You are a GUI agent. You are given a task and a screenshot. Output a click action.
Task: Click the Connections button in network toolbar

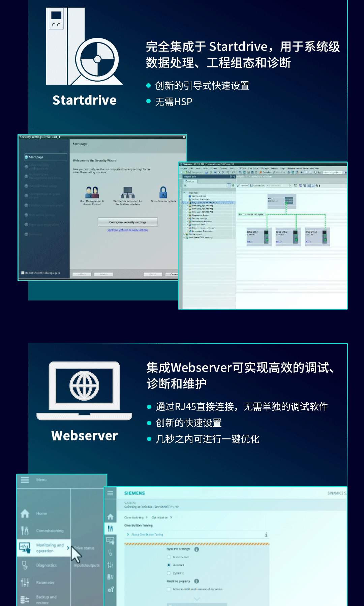point(257,185)
